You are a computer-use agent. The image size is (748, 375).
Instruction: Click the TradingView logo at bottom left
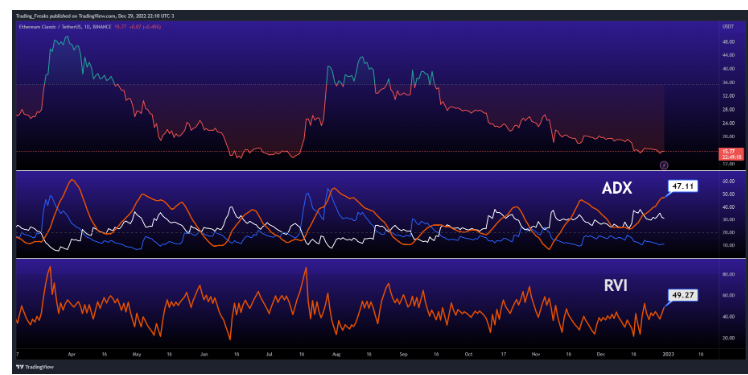35,367
